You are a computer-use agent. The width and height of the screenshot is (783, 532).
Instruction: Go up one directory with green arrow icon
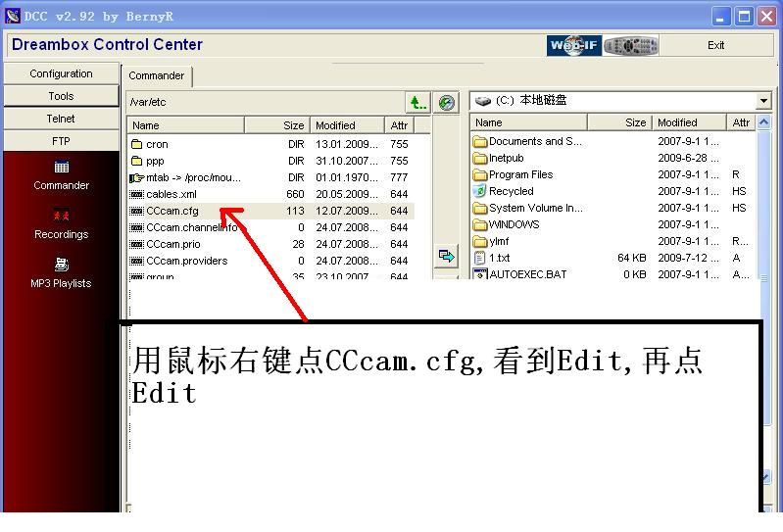pos(417,103)
